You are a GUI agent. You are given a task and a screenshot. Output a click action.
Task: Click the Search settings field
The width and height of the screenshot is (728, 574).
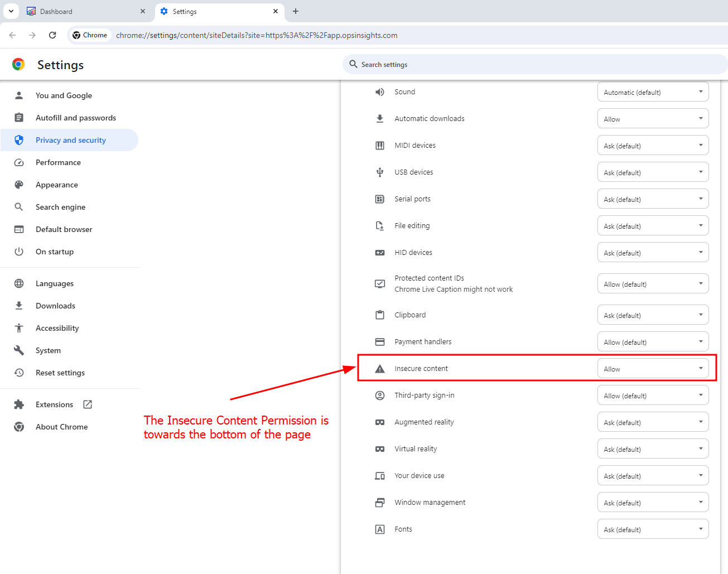point(536,65)
